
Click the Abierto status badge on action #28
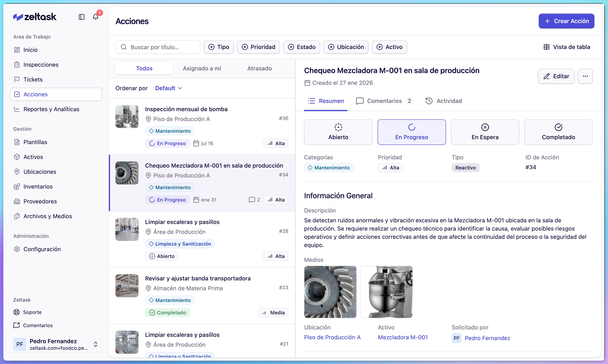[162, 256]
